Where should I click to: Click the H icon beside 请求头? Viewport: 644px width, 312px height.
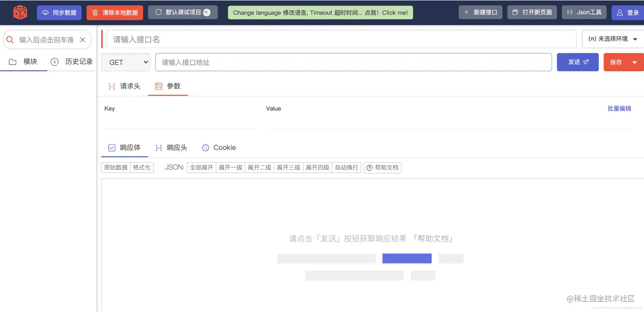click(x=112, y=86)
